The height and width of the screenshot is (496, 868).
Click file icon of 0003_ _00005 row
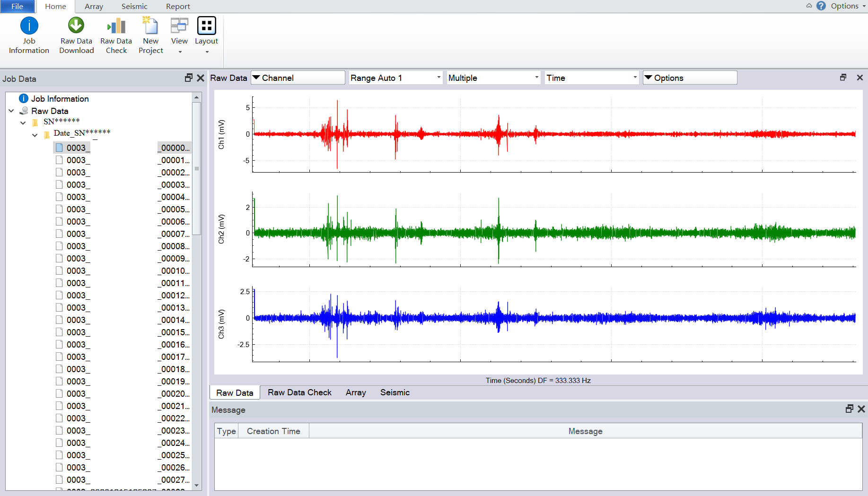(x=59, y=209)
